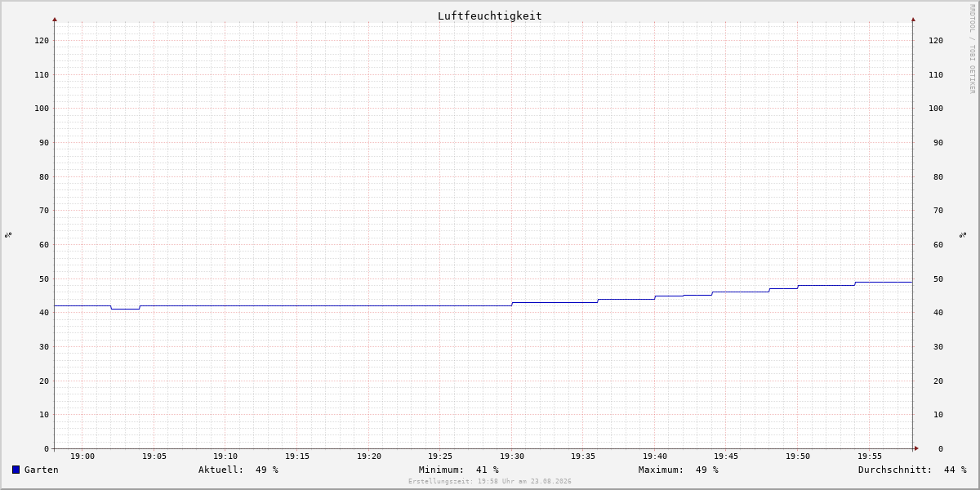Image resolution: width=980 pixels, height=490 pixels.
Task: Click the Erstellungszeit timestamp footer text
Action: 490,481
